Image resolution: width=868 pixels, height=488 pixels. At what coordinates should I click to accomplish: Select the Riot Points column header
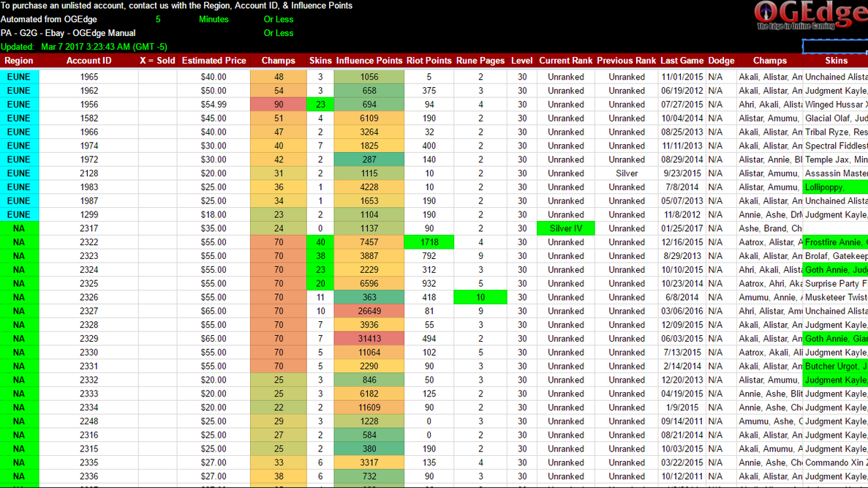pos(429,61)
